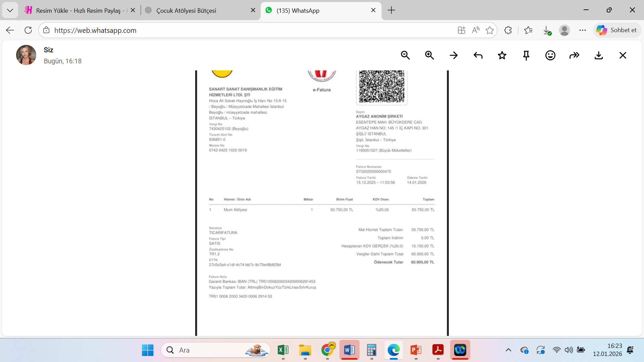Check battery status in system tray
This screenshot has height=362, width=644.
click(581, 350)
